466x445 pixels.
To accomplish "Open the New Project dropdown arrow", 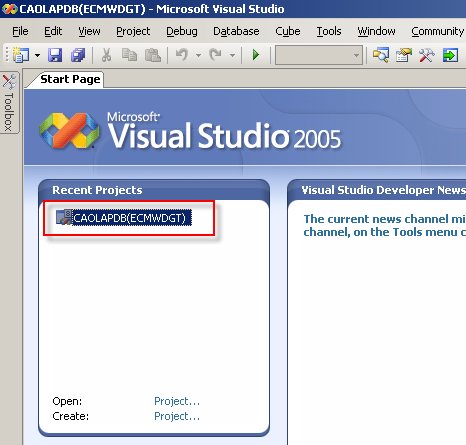I will pyautogui.click(x=37, y=55).
